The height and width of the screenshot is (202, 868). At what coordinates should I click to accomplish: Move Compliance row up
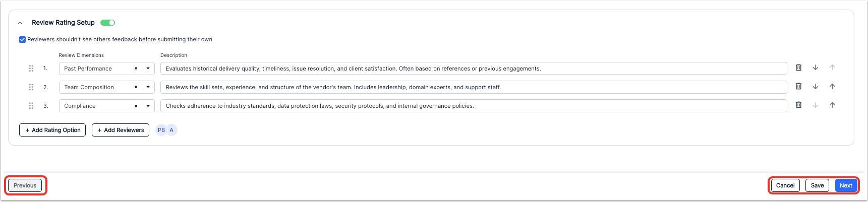click(832, 105)
